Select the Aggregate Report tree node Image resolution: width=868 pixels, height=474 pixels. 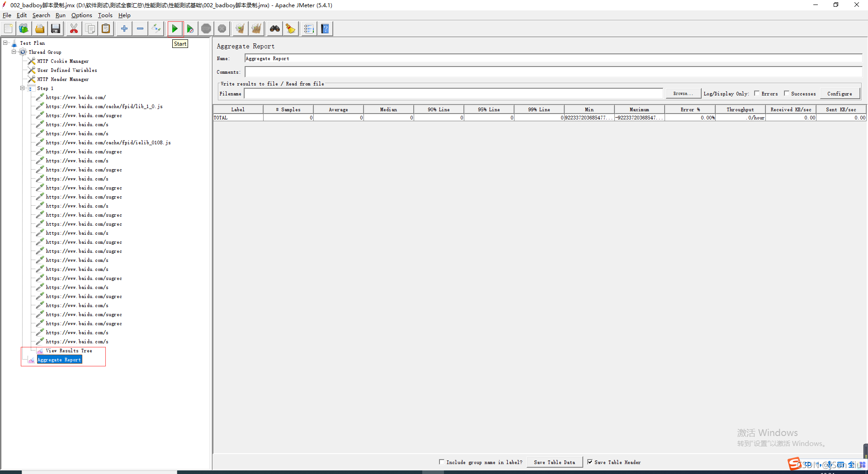pos(59,360)
